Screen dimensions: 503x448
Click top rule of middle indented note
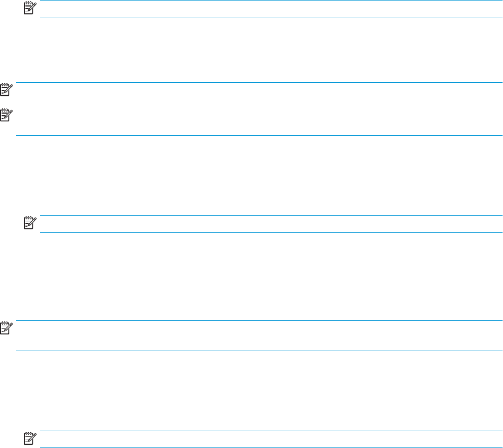pos(271,216)
